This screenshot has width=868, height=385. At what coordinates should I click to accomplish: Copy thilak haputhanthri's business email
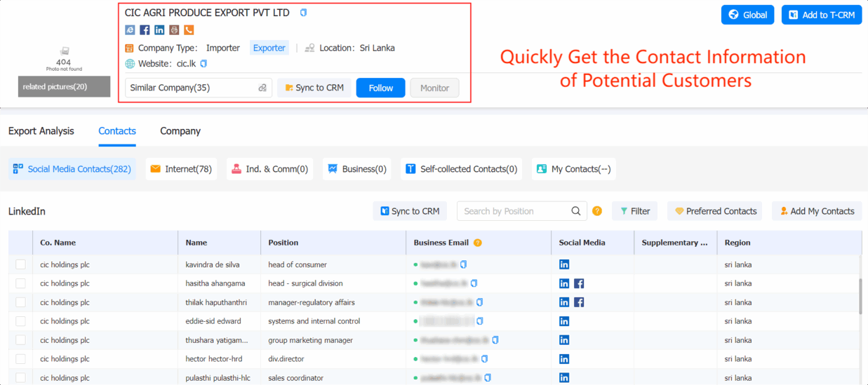[x=480, y=302]
